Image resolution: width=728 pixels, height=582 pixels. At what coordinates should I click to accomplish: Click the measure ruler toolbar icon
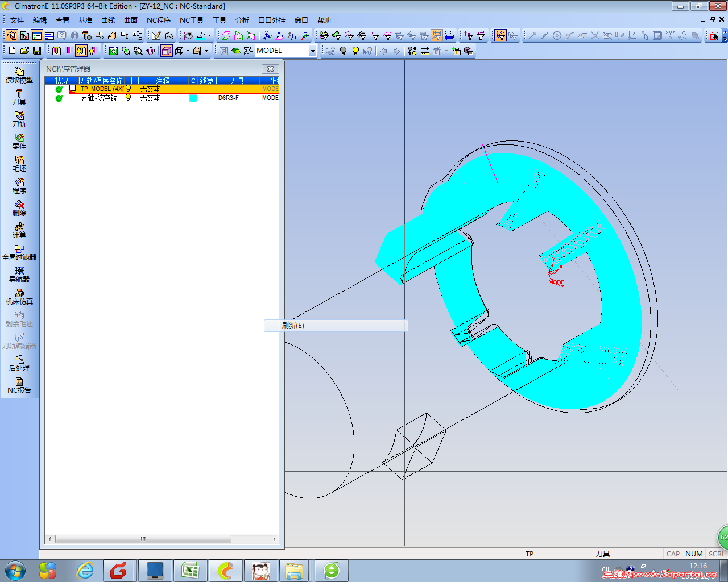pos(425,51)
